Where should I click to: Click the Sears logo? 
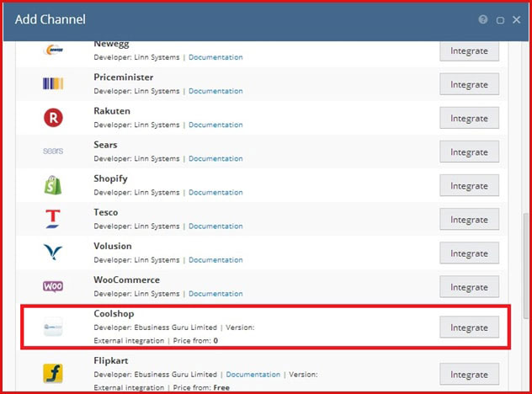(53, 151)
